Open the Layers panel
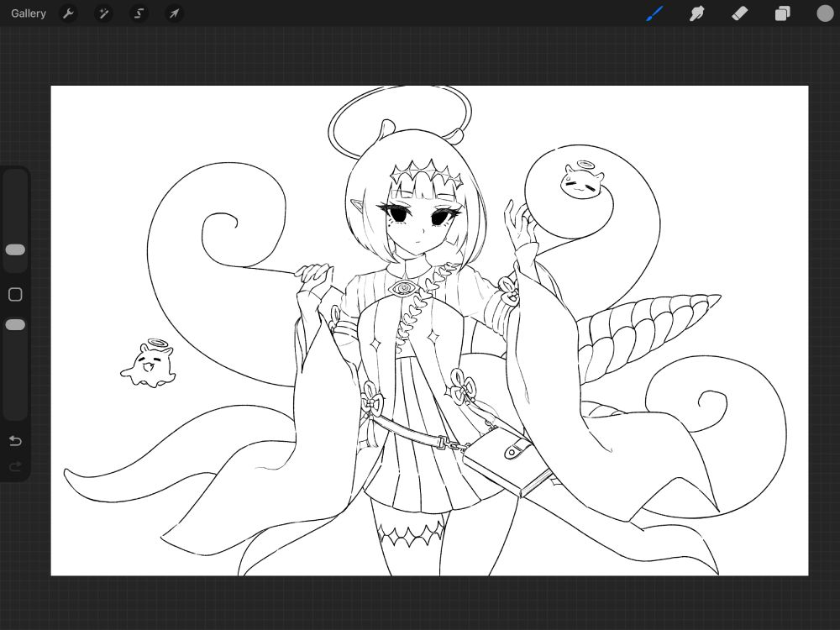Viewport: 840px width, 630px height. click(x=782, y=13)
